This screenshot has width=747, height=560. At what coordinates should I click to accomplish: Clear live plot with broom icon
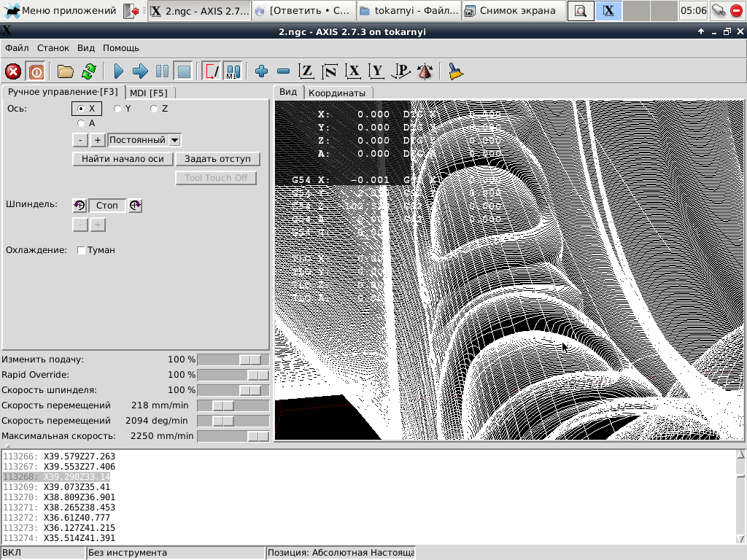click(x=455, y=71)
